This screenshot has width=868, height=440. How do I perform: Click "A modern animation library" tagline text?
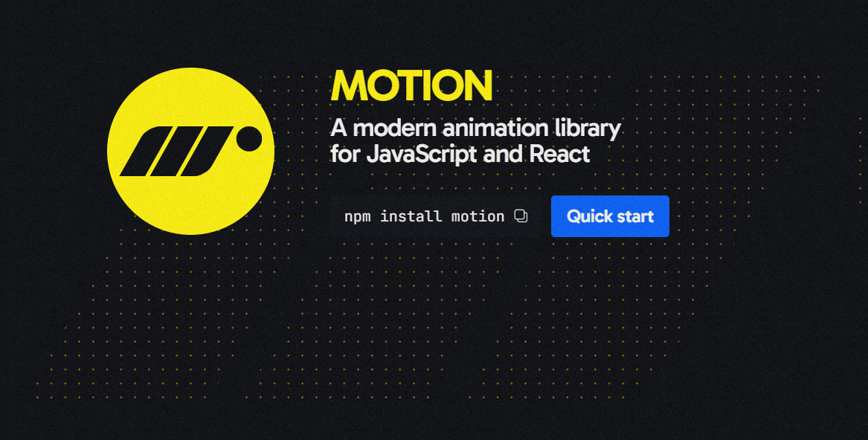[475, 129]
